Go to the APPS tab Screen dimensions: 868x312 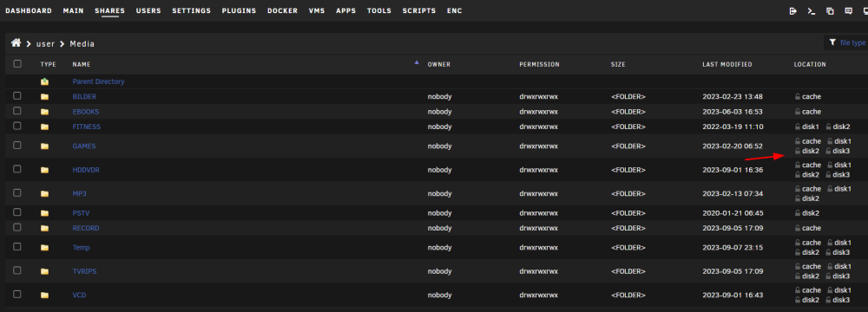tap(346, 10)
